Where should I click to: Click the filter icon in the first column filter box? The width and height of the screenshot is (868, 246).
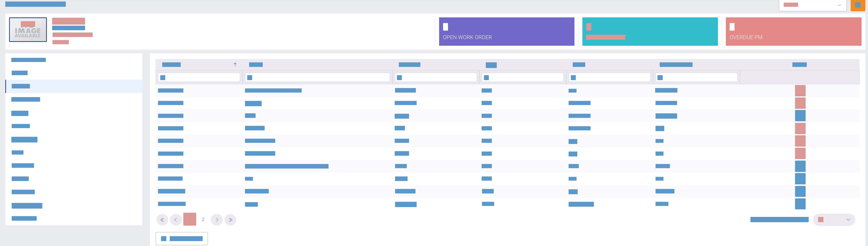[x=163, y=77]
